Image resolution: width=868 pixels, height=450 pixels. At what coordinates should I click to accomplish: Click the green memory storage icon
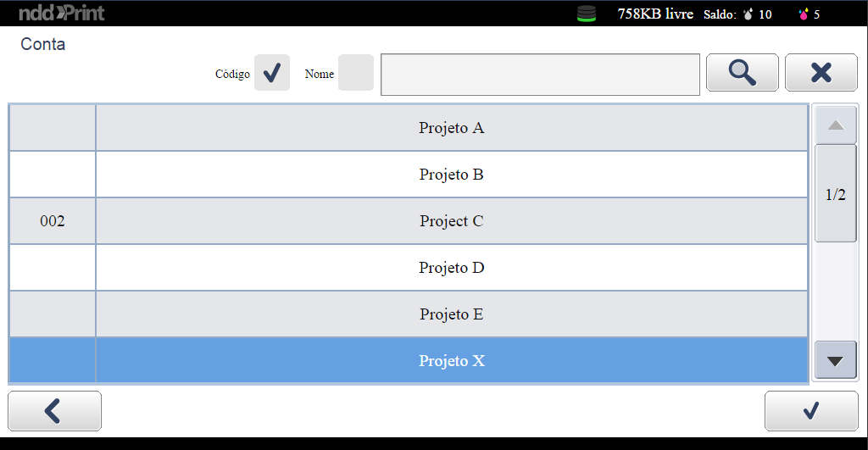587,14
